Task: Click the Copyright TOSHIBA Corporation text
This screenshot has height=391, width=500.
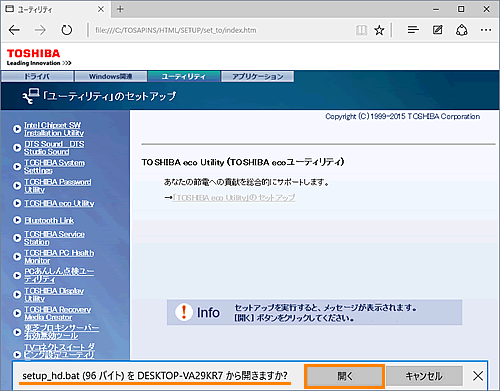Action: point(403,116)
